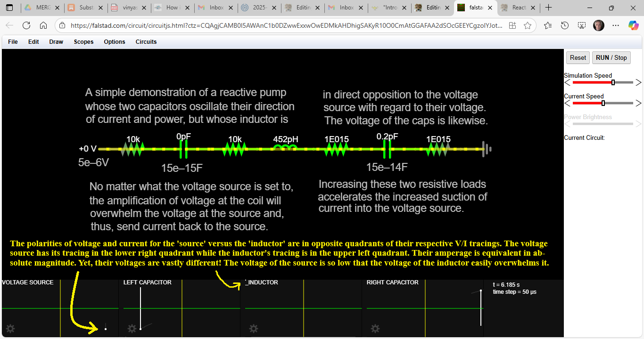Viewport: 644px width, 339px height.
Task: Open the Circuits menu
Action: pyautogui.click(x=146, y=42)
